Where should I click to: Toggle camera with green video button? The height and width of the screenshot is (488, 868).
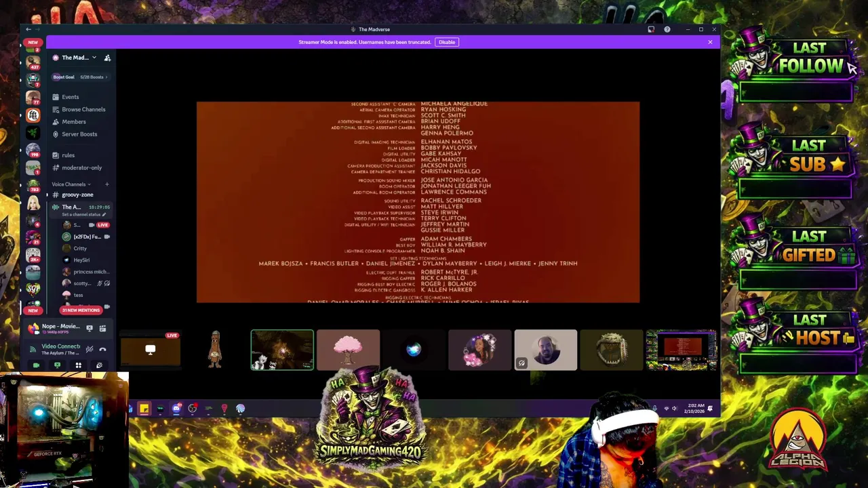[36, 365]
